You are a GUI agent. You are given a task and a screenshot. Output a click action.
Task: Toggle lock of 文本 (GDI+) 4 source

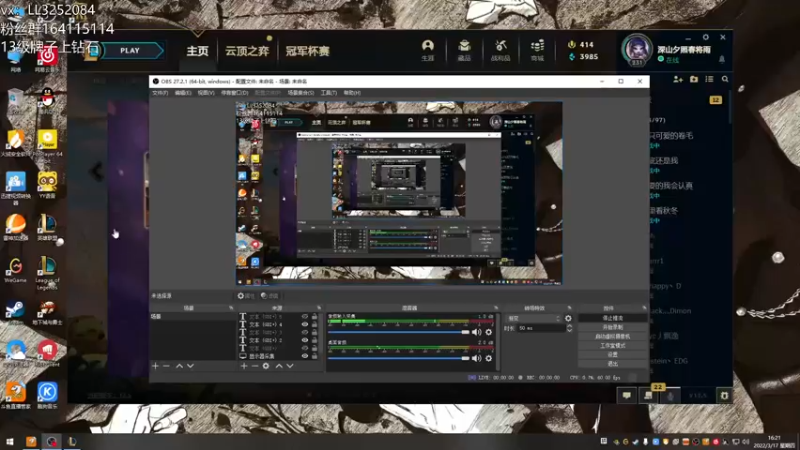click(x=314, y=324)
